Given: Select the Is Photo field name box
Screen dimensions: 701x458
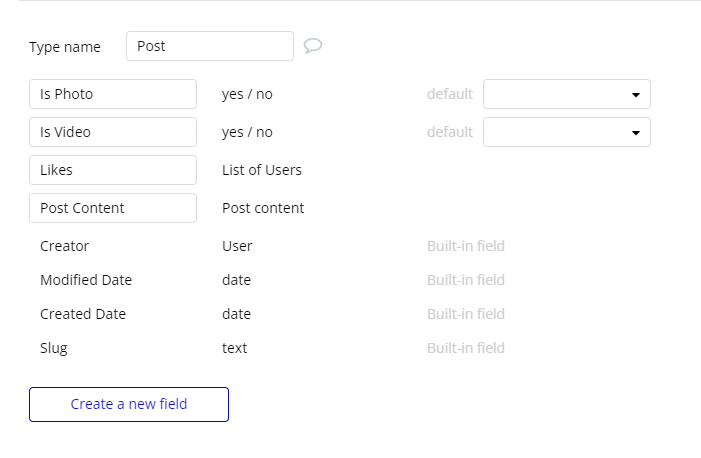Looking at the screenshot, I should [113, 94].
